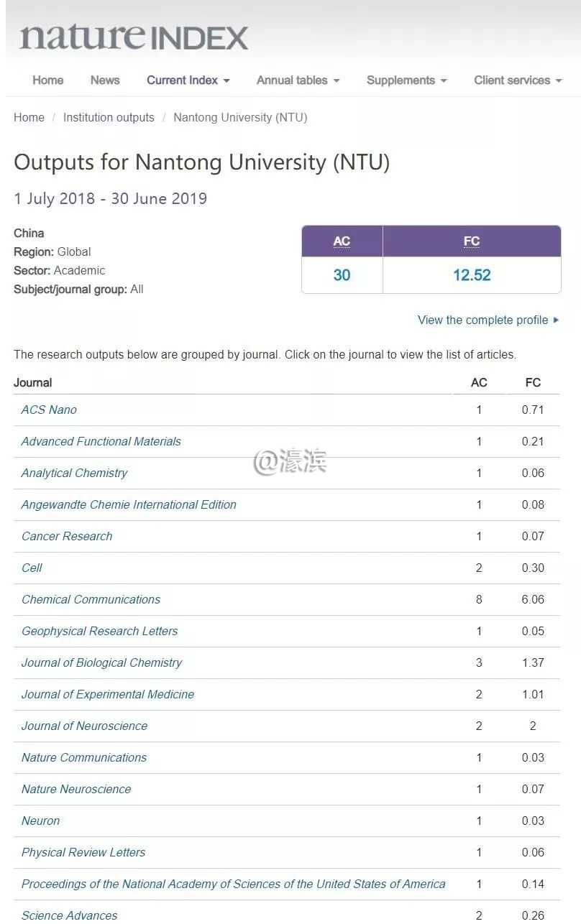Click the AC header in purple box
Screen dimensions: 581x924
coord(342,241)
